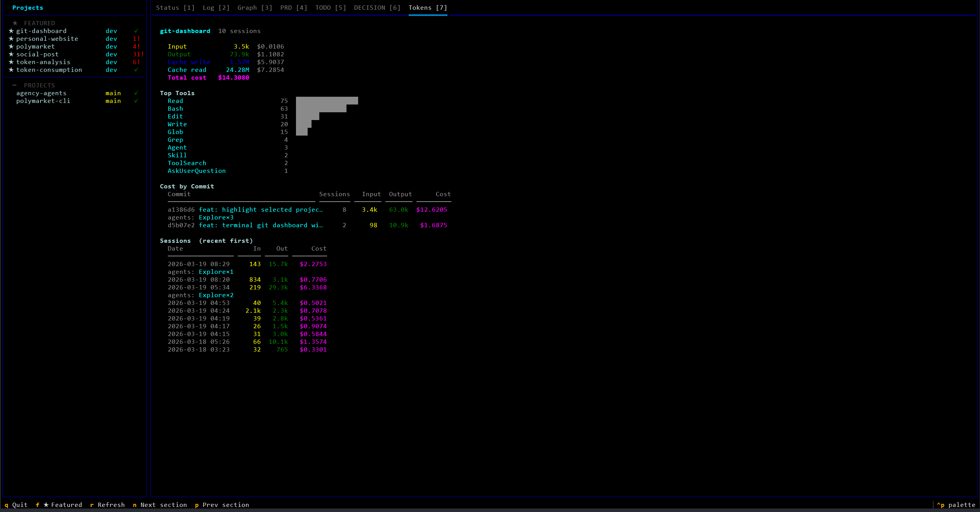980x512 pixels.
Task: Click the green checkmark on polymarket-cli row
Action: pyautogui.click(x=136, y=101)
